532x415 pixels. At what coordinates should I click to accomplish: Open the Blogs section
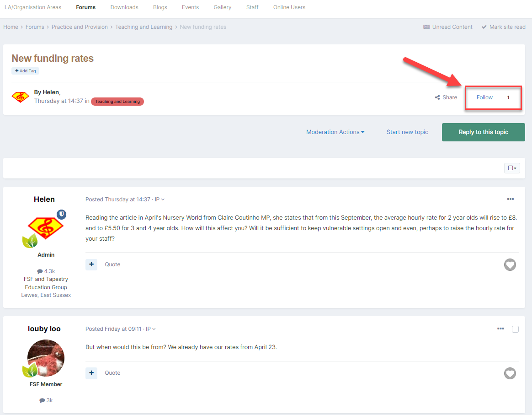pyautogui.click(x=160, y=7)
